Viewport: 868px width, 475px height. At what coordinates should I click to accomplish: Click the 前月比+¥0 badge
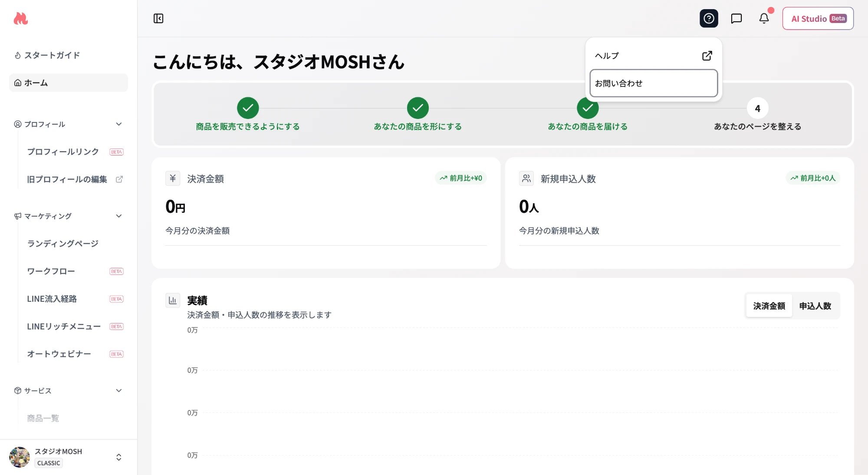click(x=461, y=178)
